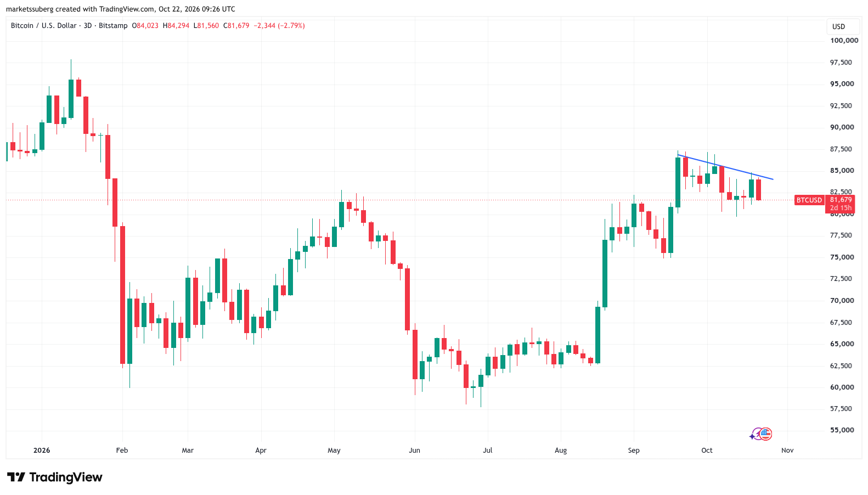Click the Aug label on time axis
The width and height of the screenshot is (868, 495).
pos(561,451)
